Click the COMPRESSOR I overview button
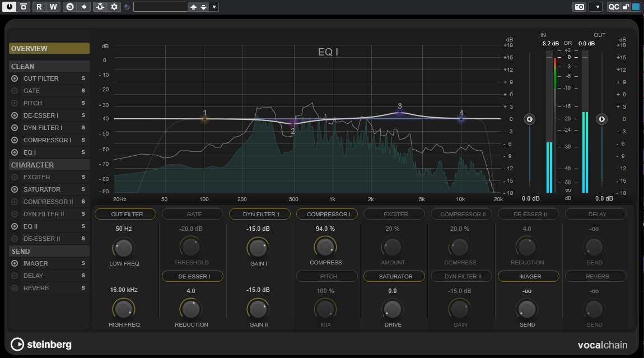Viewport: 644px width, 358px height. [x=327, y=214]
